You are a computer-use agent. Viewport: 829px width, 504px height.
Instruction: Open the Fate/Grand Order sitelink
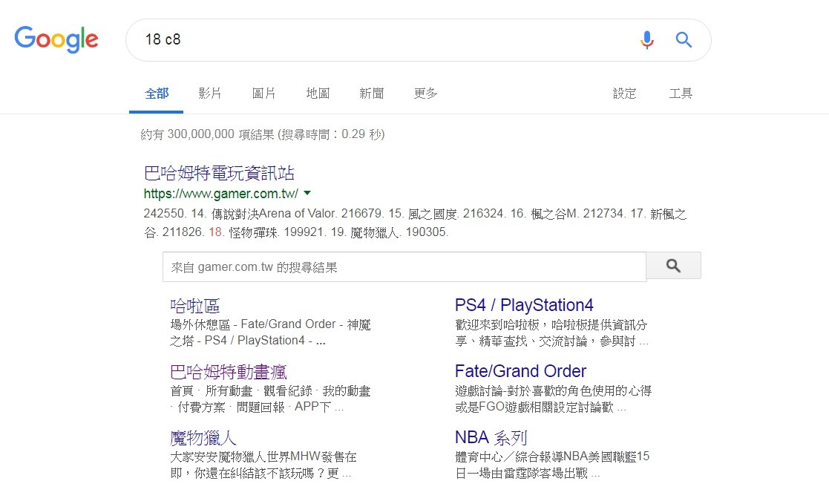[521, 371]
